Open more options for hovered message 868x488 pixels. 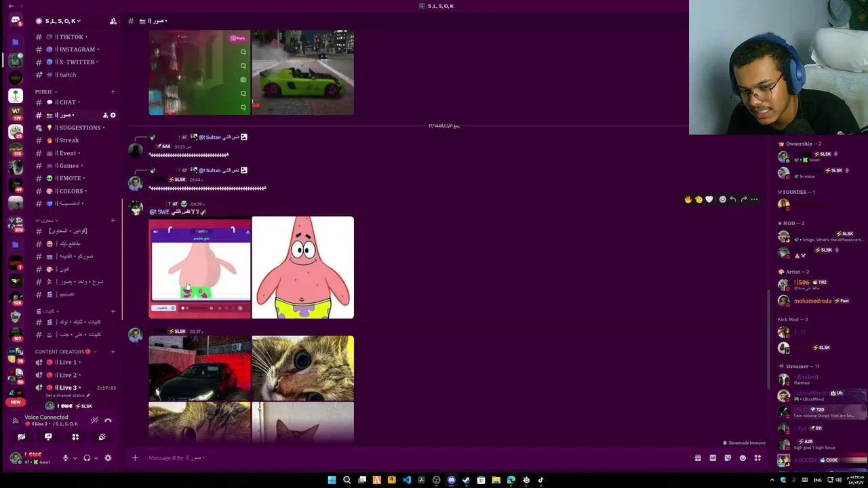754,199
